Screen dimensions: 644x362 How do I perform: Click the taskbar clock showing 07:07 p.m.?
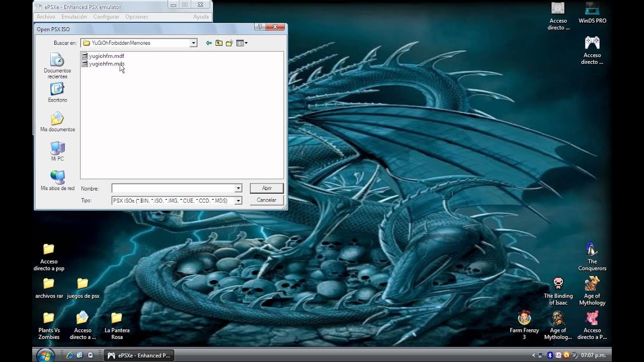[593, 355]
